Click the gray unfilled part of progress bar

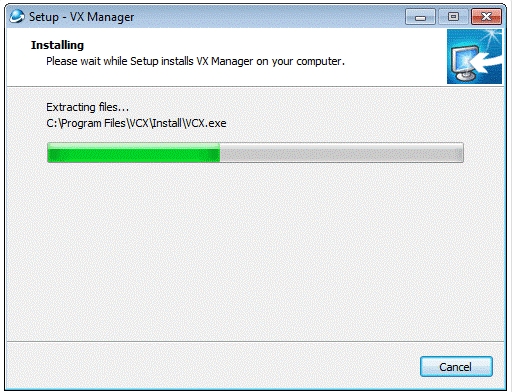(x=341, y=153)
